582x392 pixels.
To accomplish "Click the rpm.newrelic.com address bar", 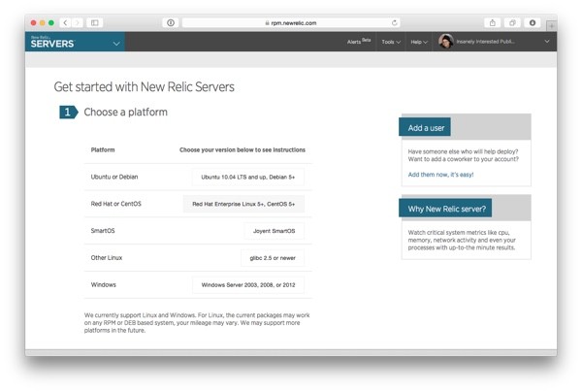I will [x=291, y=22].
